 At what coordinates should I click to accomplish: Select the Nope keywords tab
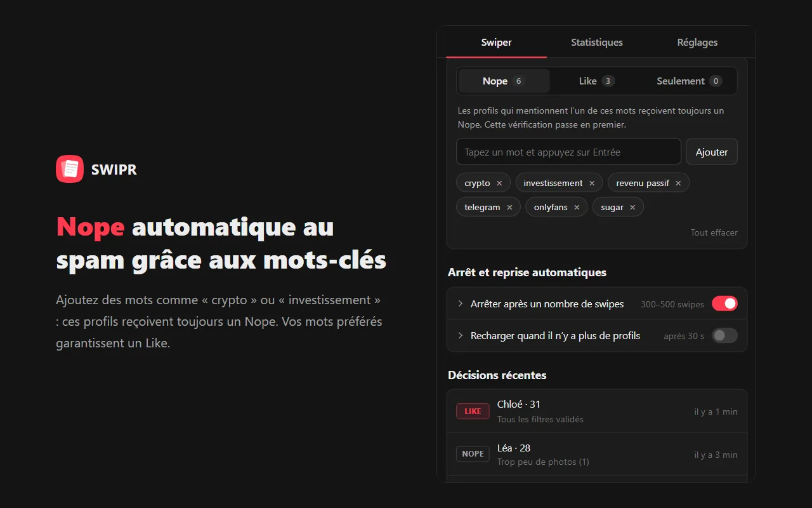pyautogui.click(x=504, y=81)
